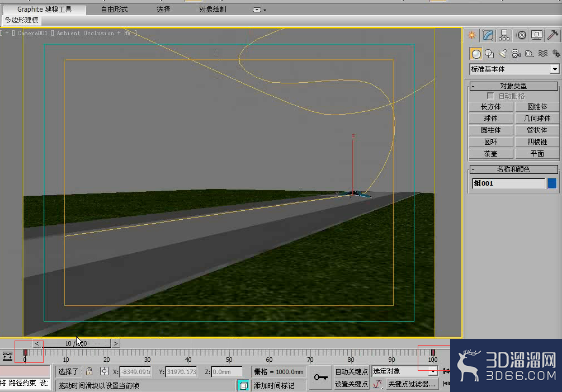Click default in/out tangents curve icon
The image size is (562, 392).
378,385
